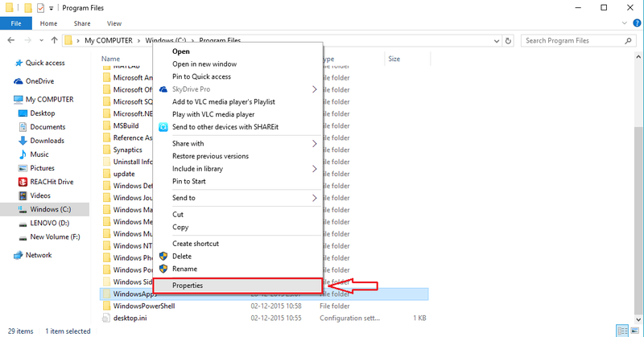Expand the SkyDrive Pro submenu arrow
644x337 pixels.
coord(314,89)
